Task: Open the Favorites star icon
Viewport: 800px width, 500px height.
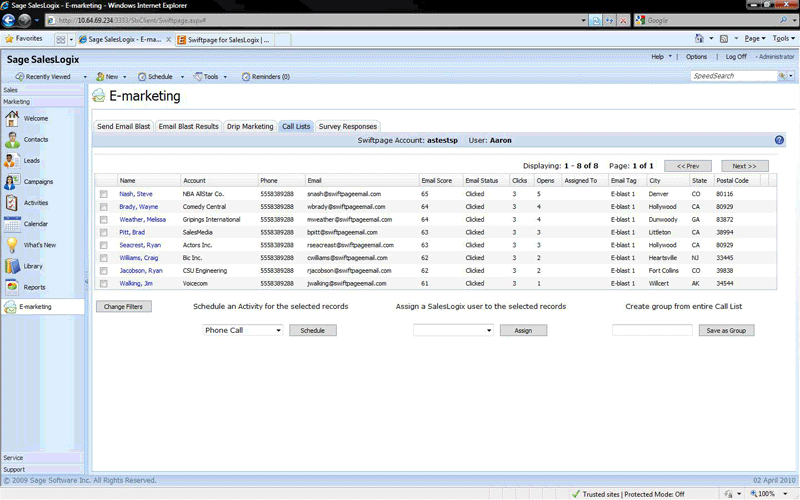Action: 9,39
